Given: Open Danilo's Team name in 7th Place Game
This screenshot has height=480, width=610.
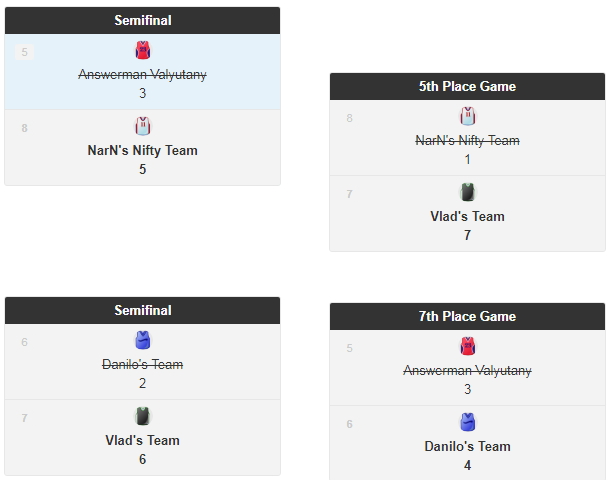Looking at the screenshot, I should click(x=467, y=447).
